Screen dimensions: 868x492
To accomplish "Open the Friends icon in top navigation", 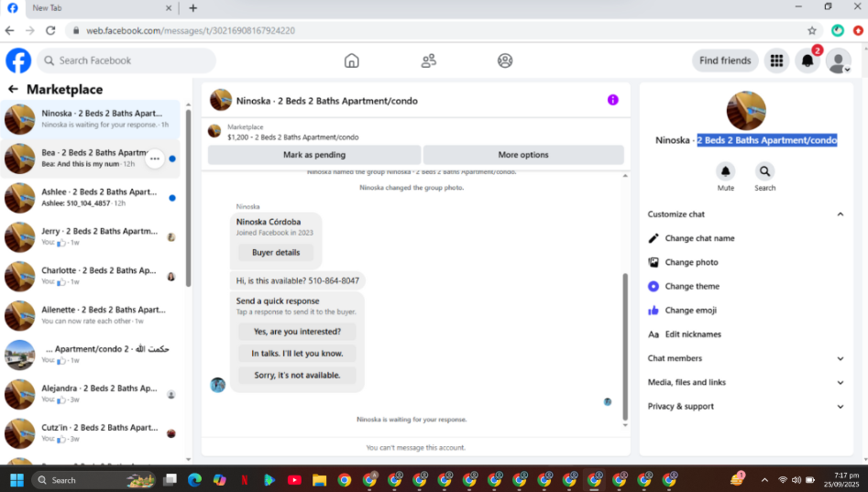I will pyautogui.click(x=428, y=60).
